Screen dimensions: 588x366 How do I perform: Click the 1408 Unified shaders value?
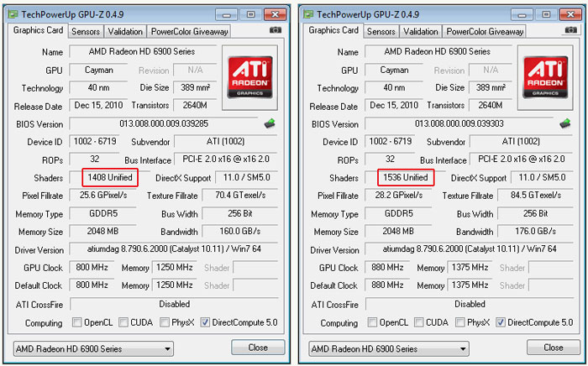coord(110,177)
